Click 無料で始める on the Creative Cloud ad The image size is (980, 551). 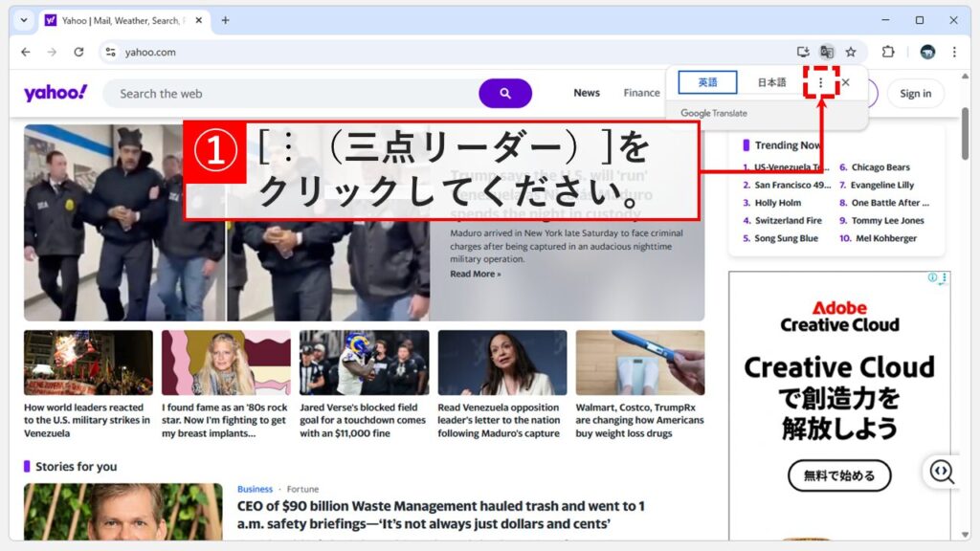[839, 476]
